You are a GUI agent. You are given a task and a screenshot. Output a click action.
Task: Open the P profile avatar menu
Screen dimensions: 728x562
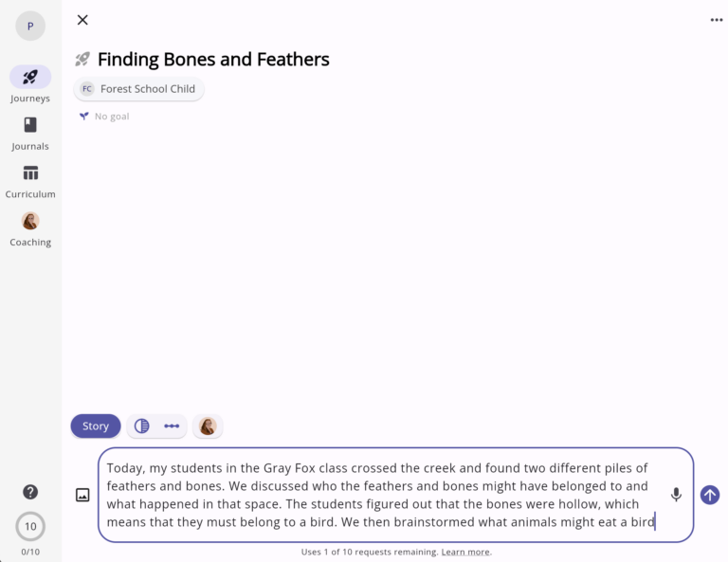pos(30,27)
